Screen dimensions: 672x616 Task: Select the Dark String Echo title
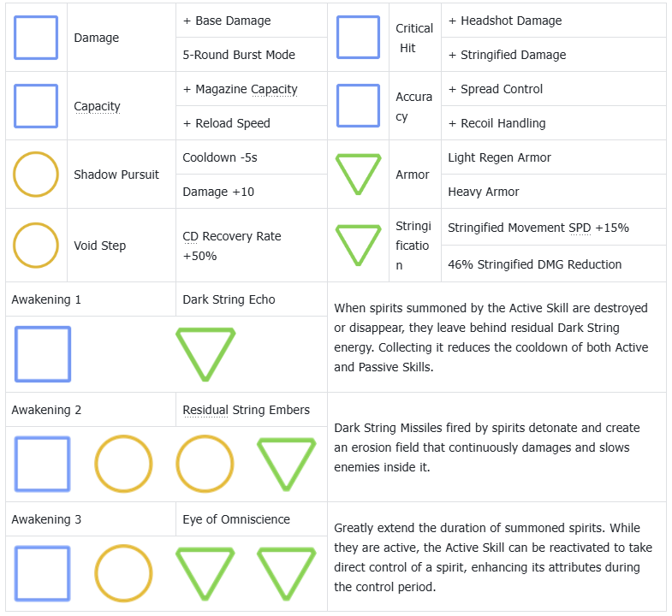[229, 299]
